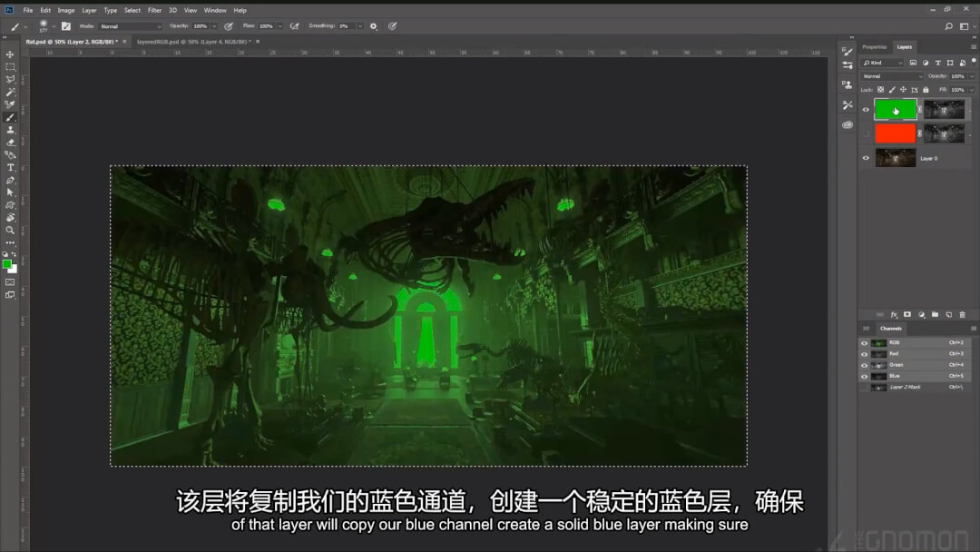Screen dimensions: 980x552
Task: Click the green foreground color swatch
Action: pos(7,264)
